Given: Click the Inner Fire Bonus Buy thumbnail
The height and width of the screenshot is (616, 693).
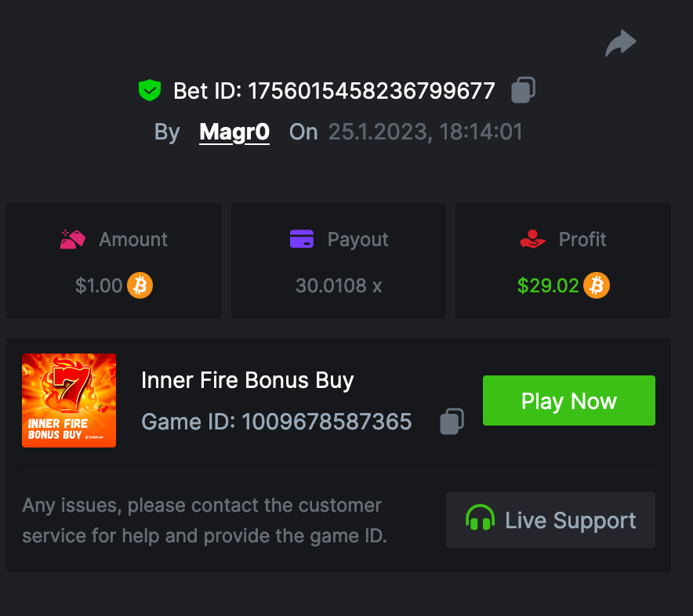Looking at the screenshot, I should (x=69, y=400).
